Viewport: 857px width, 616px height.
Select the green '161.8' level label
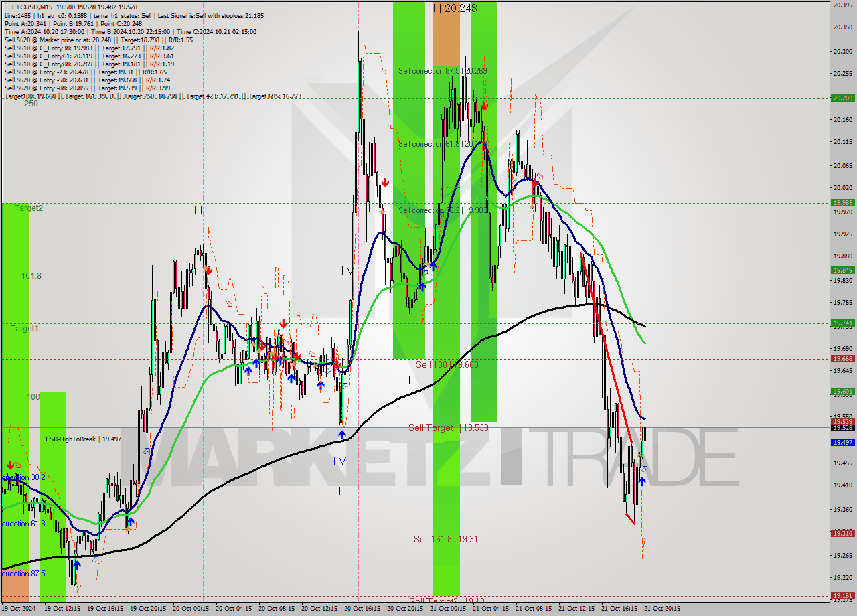[x=31, y=275]
